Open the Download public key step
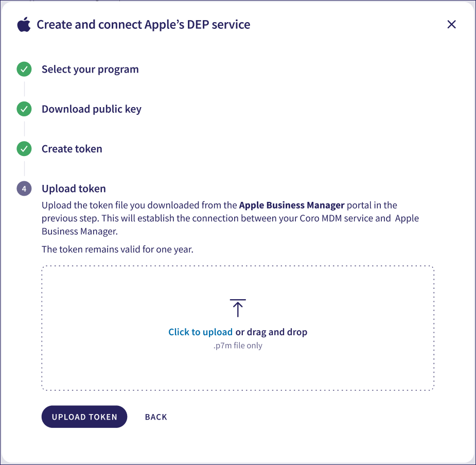 point(91,109)
